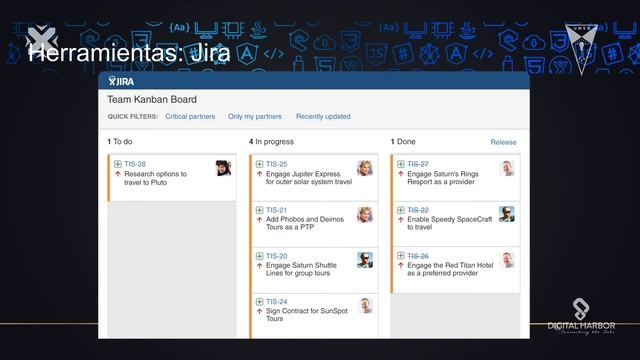Click priority arrow on Research options to travel card
This screenshot has width=640, height=360.
coord(118,174)
